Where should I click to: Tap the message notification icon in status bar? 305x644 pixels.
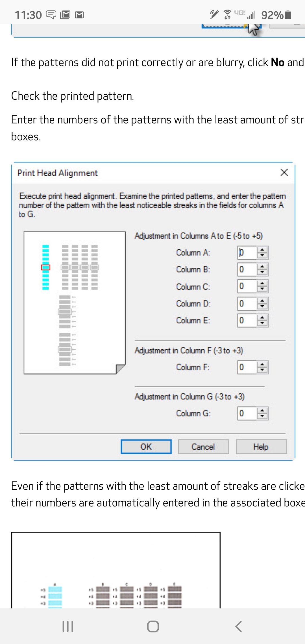[x=51, y=15]
